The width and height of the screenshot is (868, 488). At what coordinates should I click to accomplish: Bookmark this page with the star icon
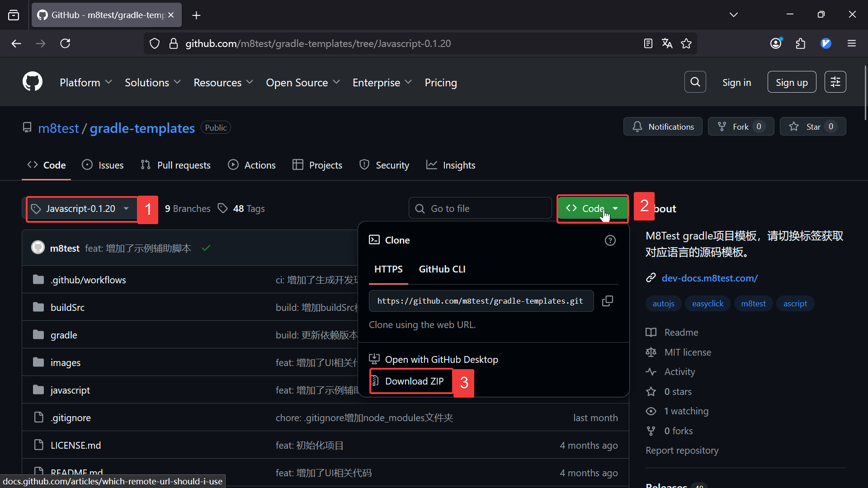(686, 43)
